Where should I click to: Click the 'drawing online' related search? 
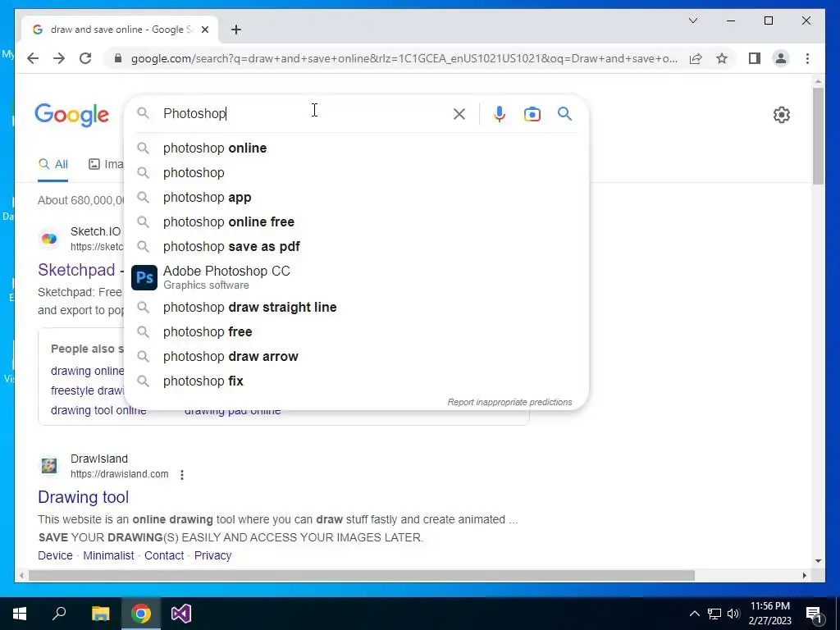tap(87, 371)
